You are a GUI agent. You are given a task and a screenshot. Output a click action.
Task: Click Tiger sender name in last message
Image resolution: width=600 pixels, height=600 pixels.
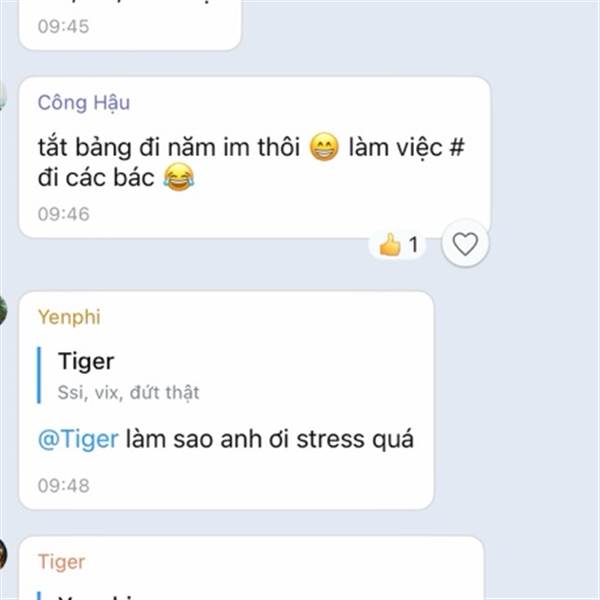[61, 562]
